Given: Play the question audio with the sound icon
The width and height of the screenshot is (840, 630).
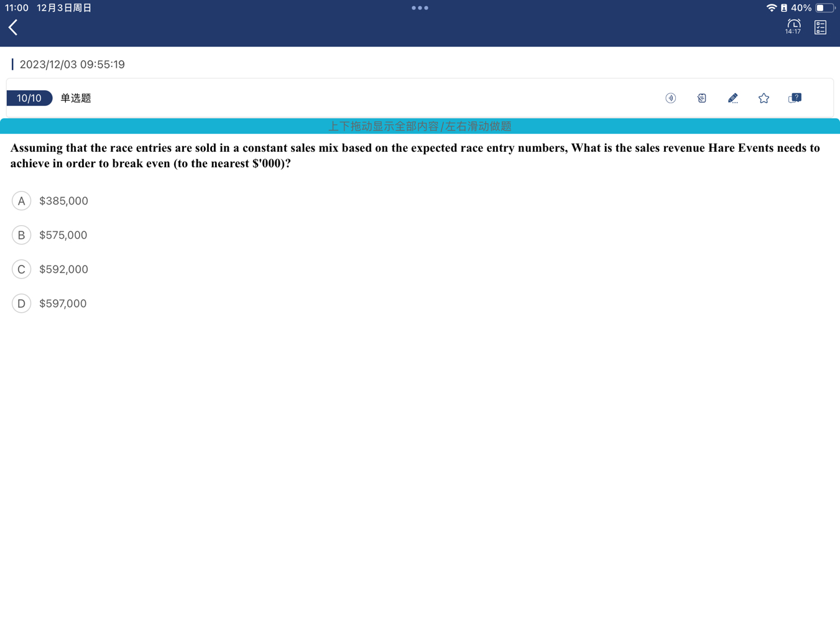Looking at the screenshot, I should (x=670, y=98).
